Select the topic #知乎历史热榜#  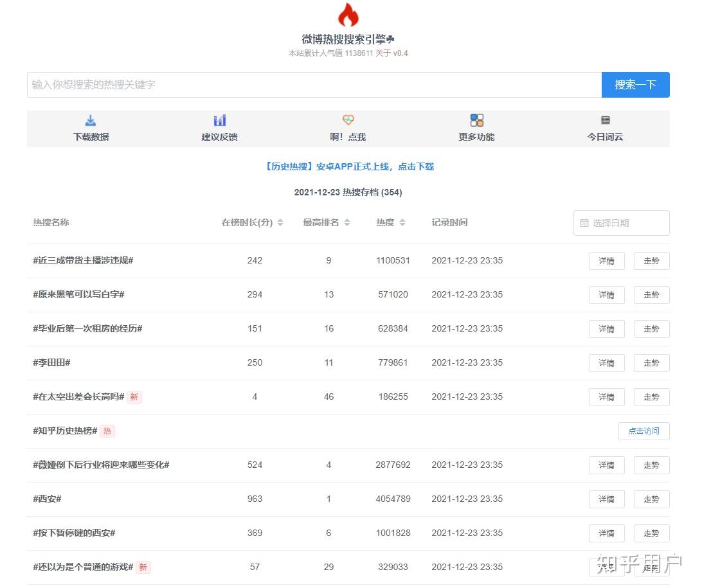click(x=65, y=431)
